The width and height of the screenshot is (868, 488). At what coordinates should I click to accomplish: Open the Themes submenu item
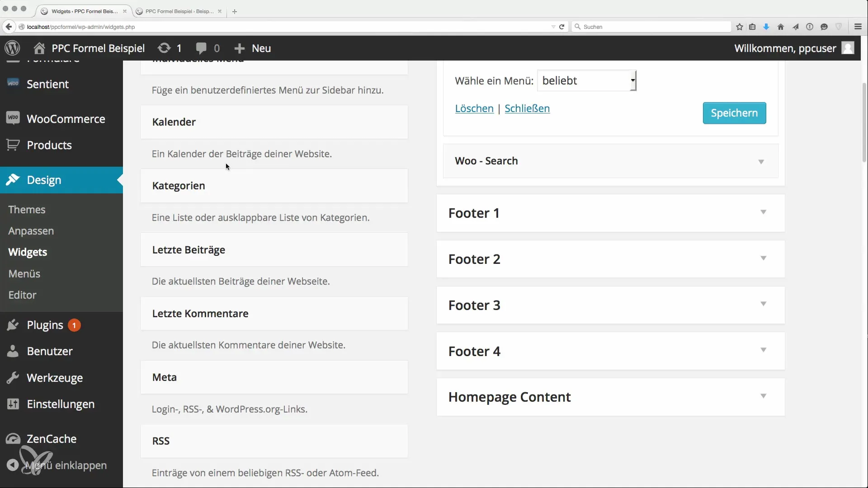[x=27, y=209]
